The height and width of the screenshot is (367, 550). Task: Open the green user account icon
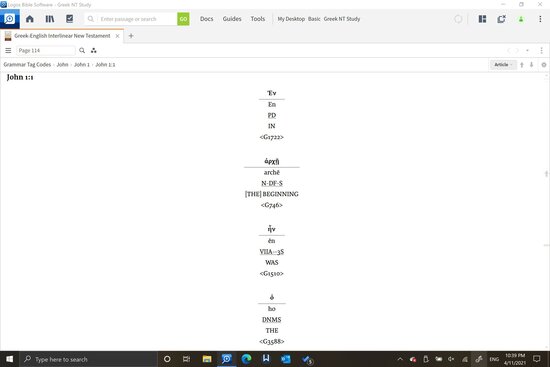[x=521, y=19]
